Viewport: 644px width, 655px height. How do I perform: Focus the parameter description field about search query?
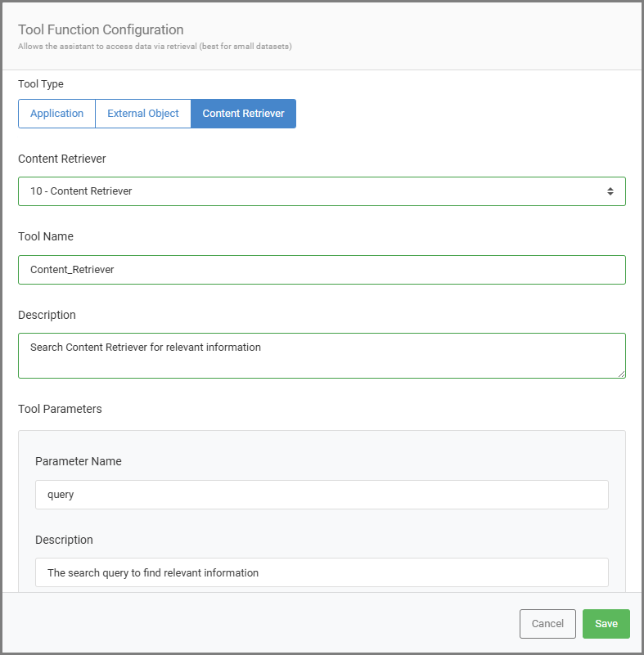pyautogui.click(x=321, y=573)
